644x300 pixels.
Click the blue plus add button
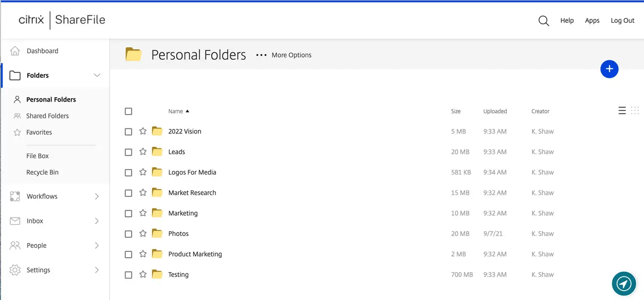pos(609,69)
